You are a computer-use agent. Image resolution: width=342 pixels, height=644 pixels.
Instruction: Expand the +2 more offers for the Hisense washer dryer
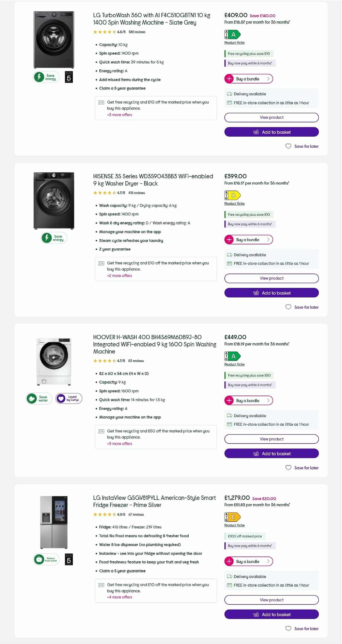click(119, 275)
